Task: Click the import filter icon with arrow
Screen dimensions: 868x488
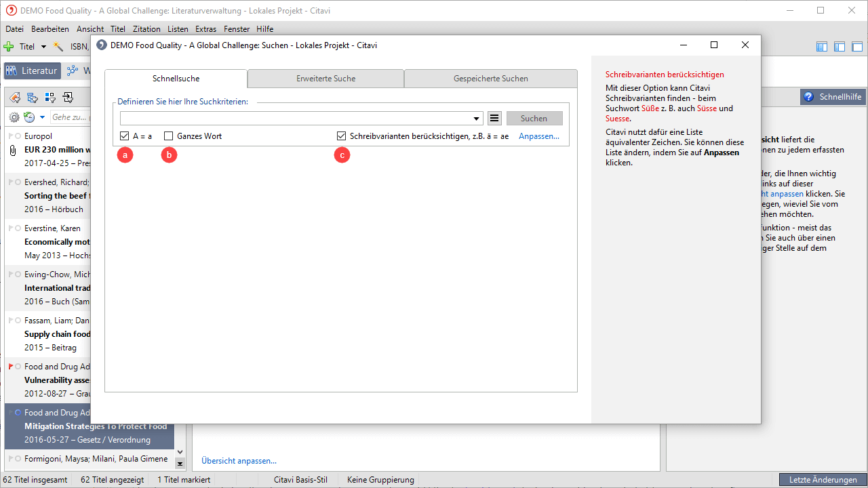Action: [x=68, y=98]
